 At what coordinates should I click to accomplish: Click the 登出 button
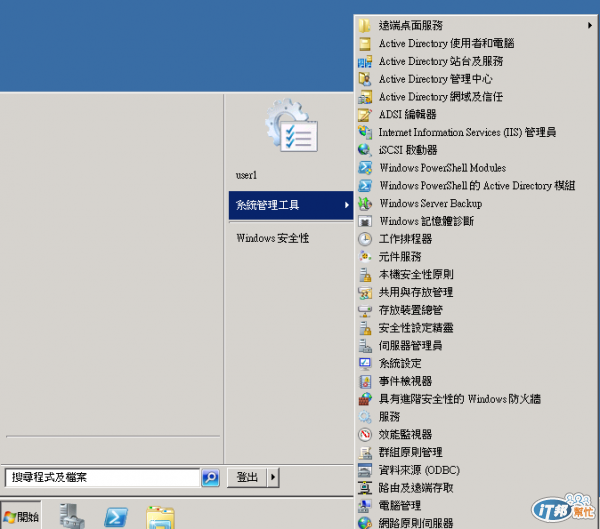click(247, 477)
